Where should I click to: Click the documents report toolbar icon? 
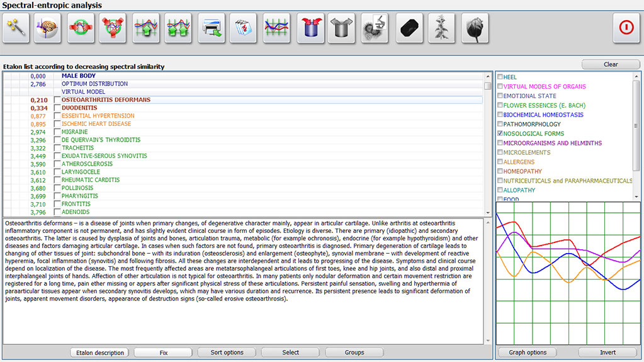(242, 28)
